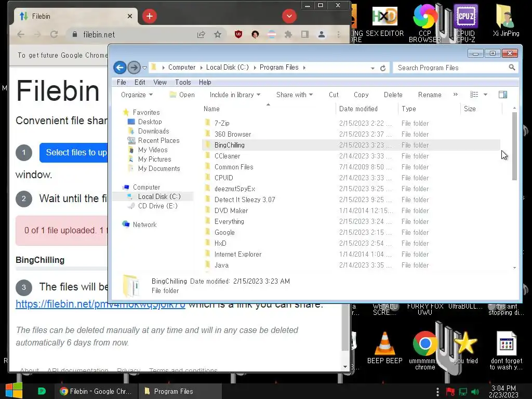
Task: Sort by the Name column header
Action: point(268,109)
